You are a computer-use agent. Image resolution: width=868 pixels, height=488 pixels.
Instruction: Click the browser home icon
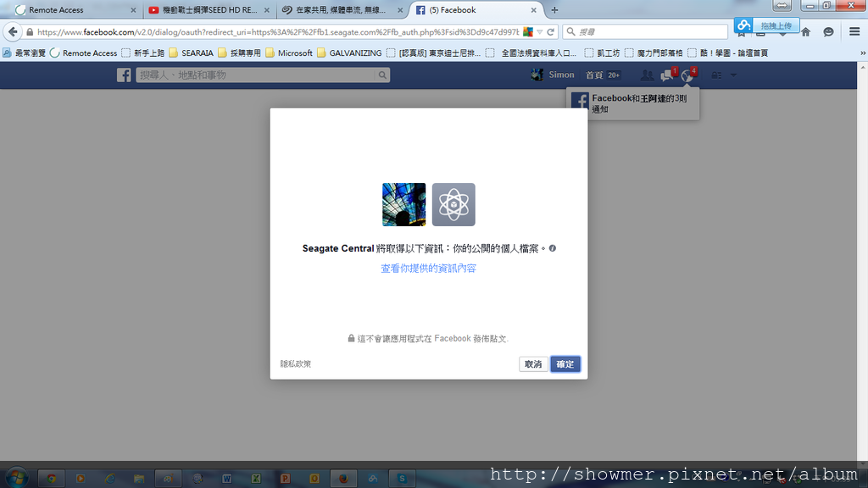point(806,32)
